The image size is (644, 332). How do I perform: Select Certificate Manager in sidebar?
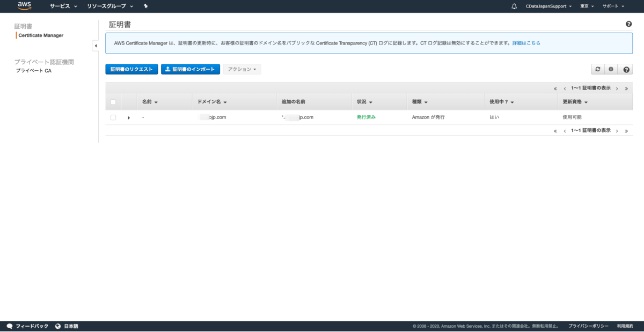click(41, 35)
